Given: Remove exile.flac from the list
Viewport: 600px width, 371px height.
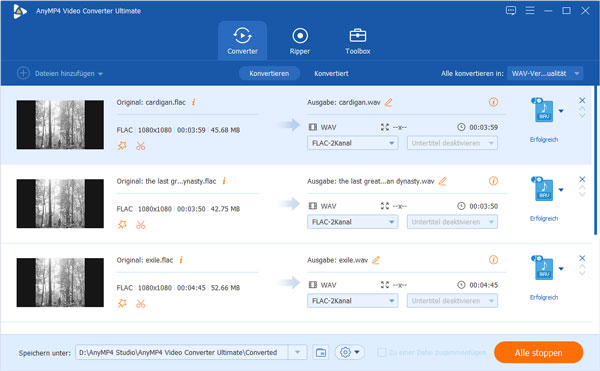Looking at the screenshot, I should coord(582,258).
